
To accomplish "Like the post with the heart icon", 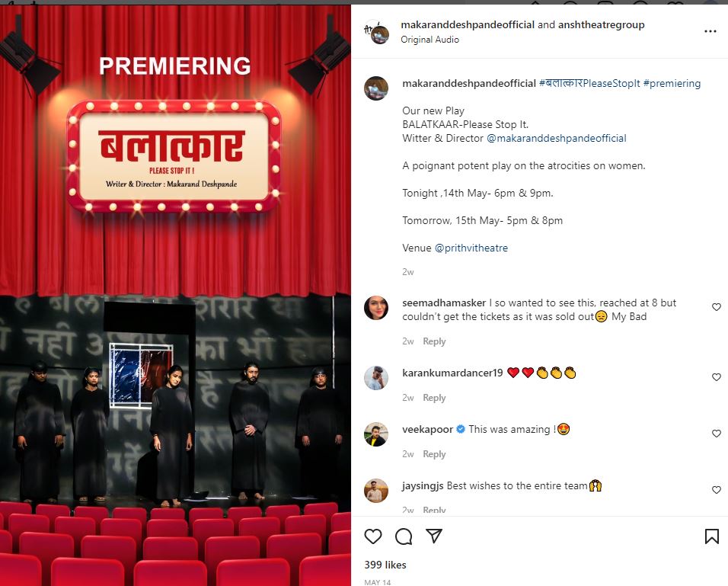I will [373, 536].
